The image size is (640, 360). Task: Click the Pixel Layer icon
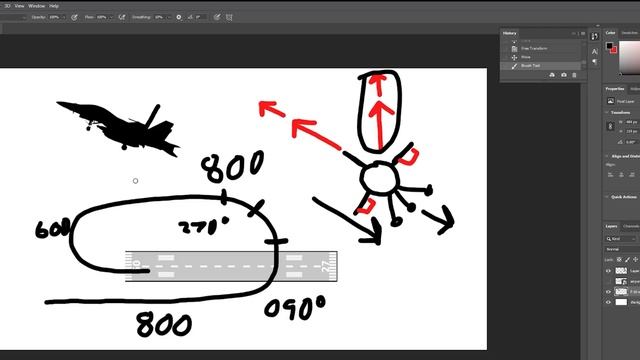[x=611, y=101]
